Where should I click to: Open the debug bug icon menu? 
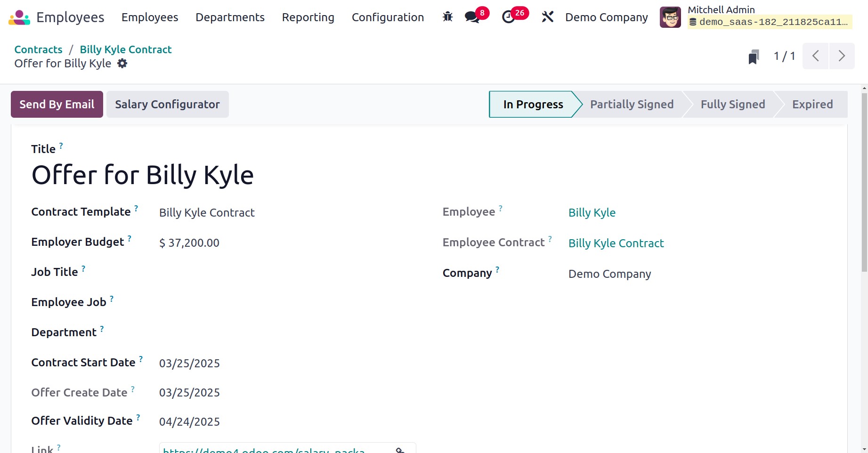click(x=447, y=17)
